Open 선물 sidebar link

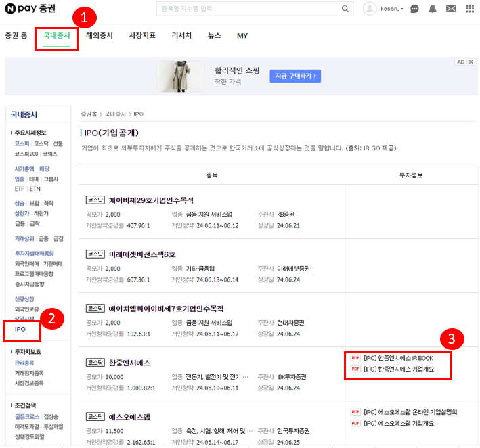pos(58,143)
